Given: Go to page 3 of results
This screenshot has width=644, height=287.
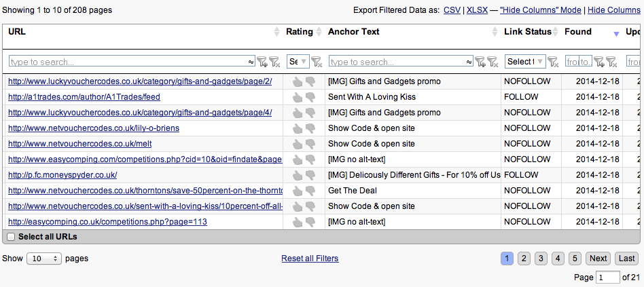Looking at the screenshot, I should 540,259.
